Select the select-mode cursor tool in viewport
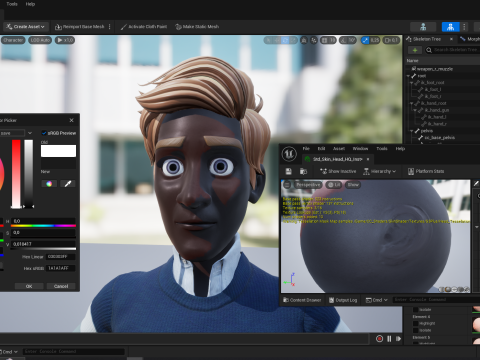 [x=268, y=40]
